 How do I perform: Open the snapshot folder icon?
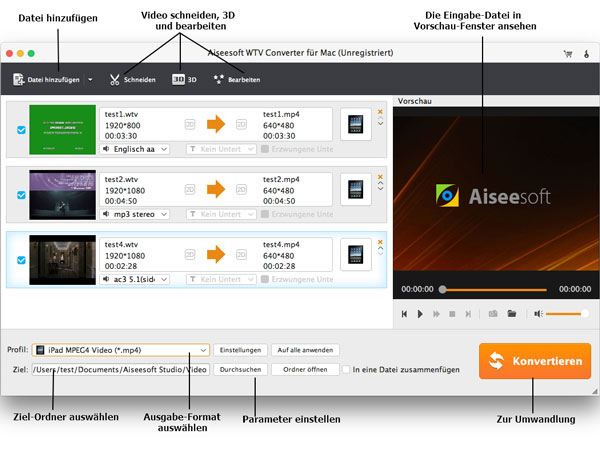click(512, 314)
